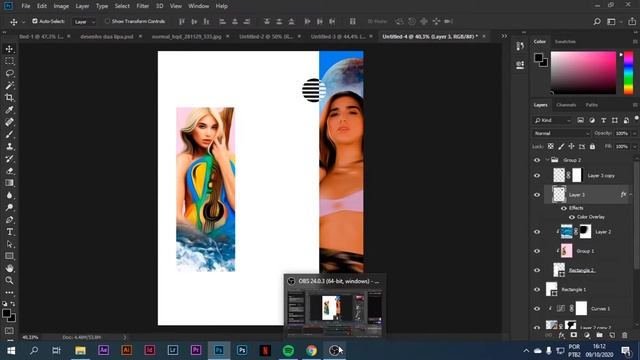Pick a color in the color field
The width and height of the screenshot is (640, 360).
[583, 73]
